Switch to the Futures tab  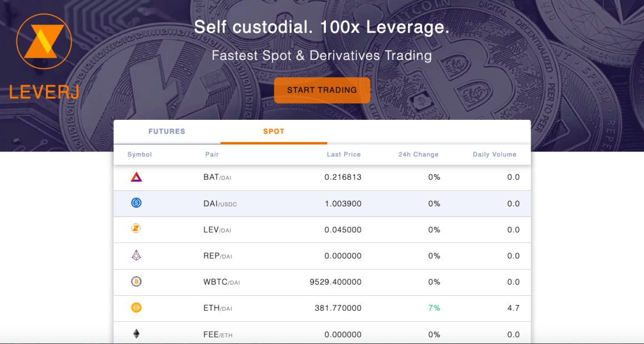[x=167, y=131]
